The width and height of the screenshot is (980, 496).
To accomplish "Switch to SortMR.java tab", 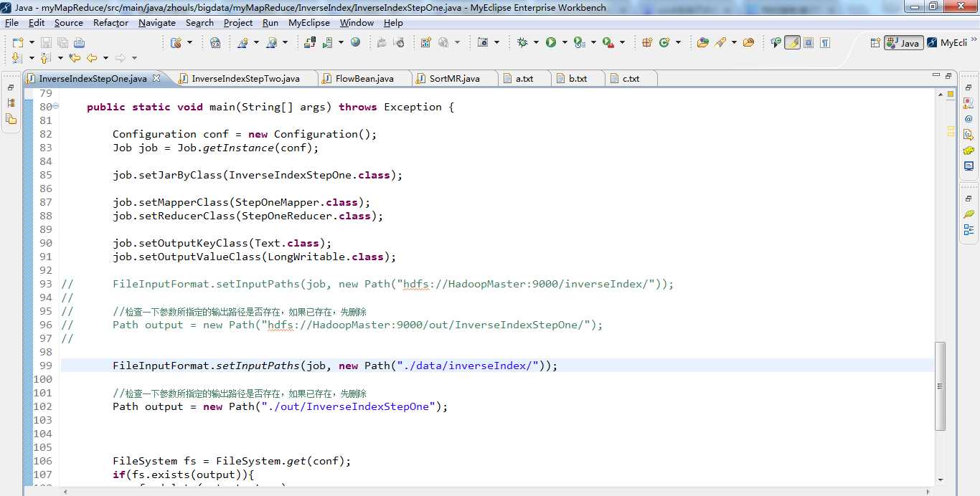I will 455,78.
